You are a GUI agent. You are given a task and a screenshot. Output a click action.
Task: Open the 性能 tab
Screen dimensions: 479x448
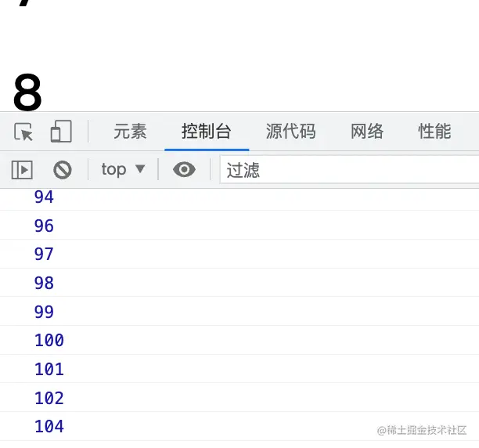(434, 132)
